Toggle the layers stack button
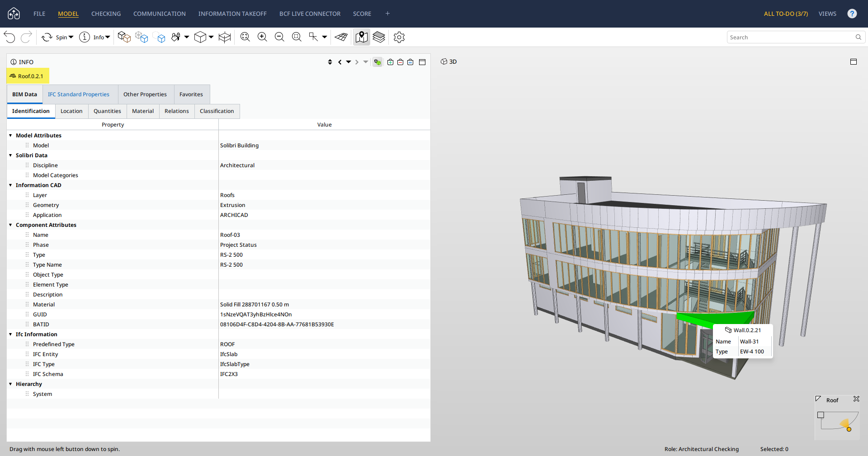Screen dimensions: 868x456 pyautogui.click(x=379, y=37)
